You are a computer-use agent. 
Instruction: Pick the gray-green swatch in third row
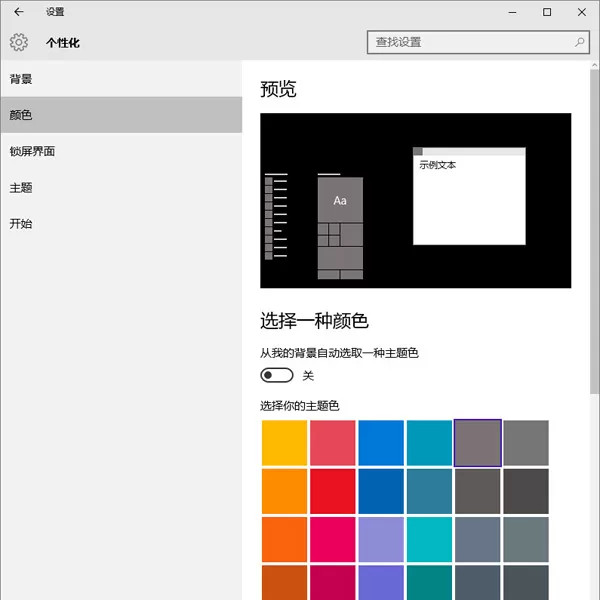526,540
